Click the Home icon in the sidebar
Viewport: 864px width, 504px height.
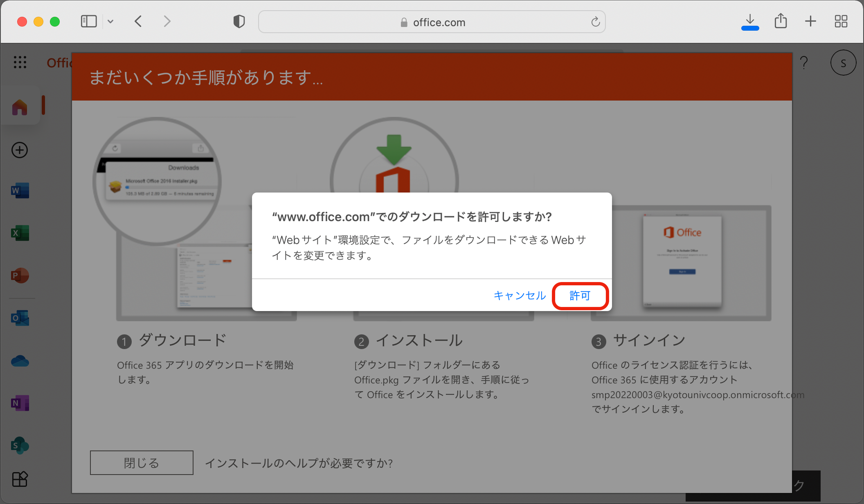pos(20,107)
